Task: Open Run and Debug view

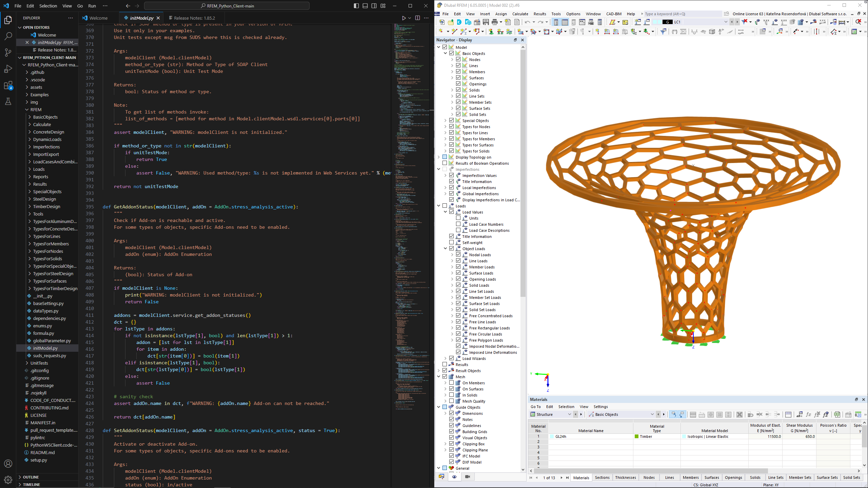Action: click(x=8, y=69)
